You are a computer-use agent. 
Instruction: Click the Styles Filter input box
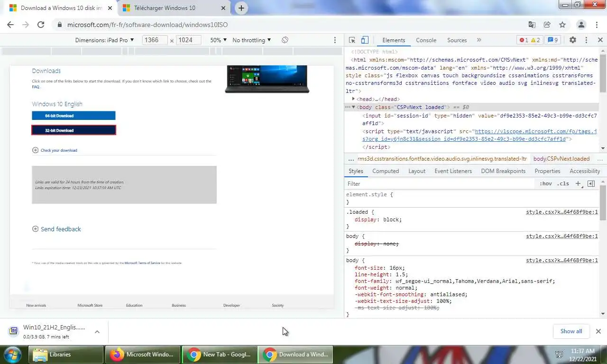pyautogui.click(x=441, y=183)
